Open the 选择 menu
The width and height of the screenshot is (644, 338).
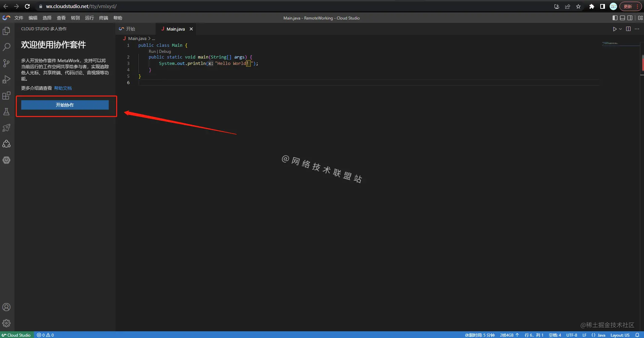point(47,18)
